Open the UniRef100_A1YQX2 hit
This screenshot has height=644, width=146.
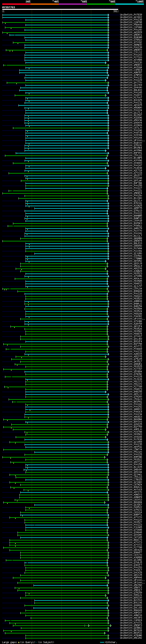coord(131,17)
